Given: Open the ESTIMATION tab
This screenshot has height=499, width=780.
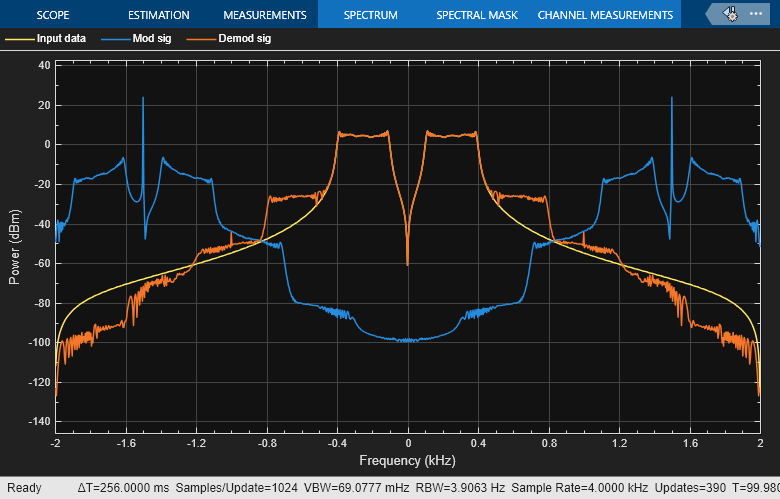Looking at the screenshot, I should pyautogui.click(x=158, y=15).
